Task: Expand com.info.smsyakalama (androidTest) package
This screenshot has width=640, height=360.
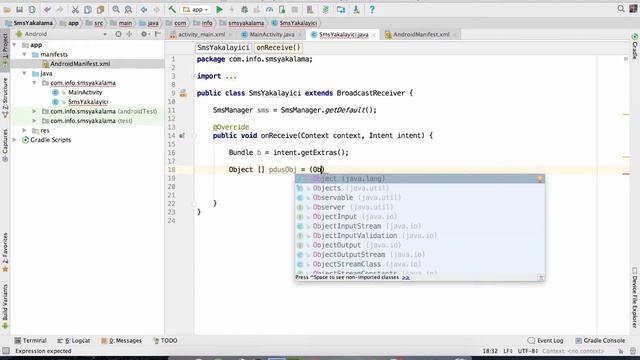Action: point(34,111)
